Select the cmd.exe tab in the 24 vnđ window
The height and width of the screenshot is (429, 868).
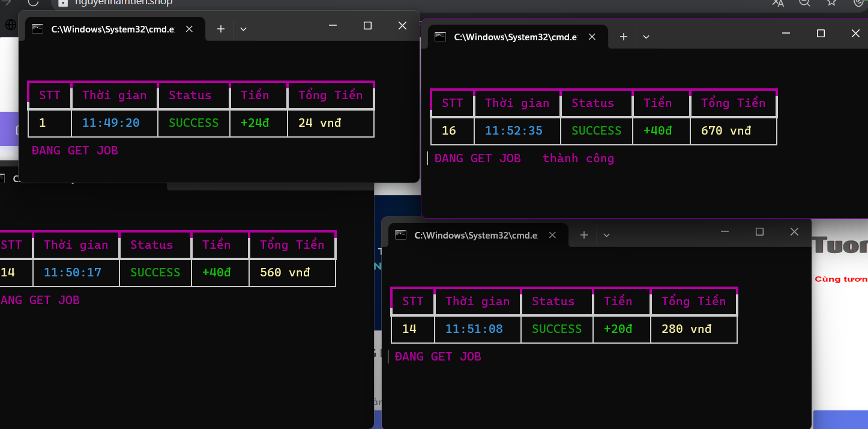pyautogui.click(x=108, y=29)
